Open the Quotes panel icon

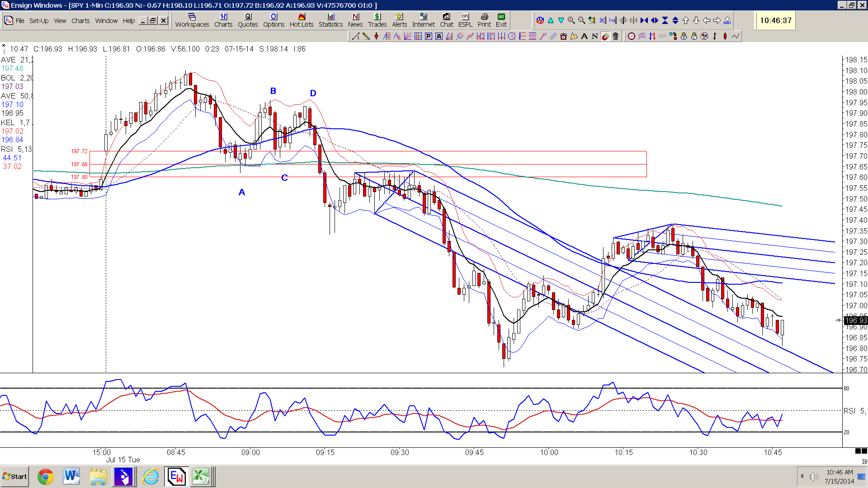coord(248,20)
